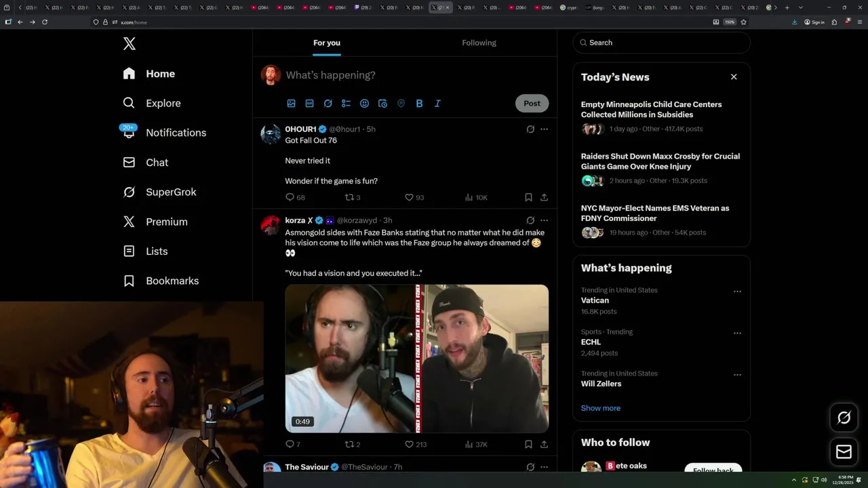The height and width of the screenshot is (488, 868).
Task: Share the 0HOUR1 post
Action: pos(544,197)
